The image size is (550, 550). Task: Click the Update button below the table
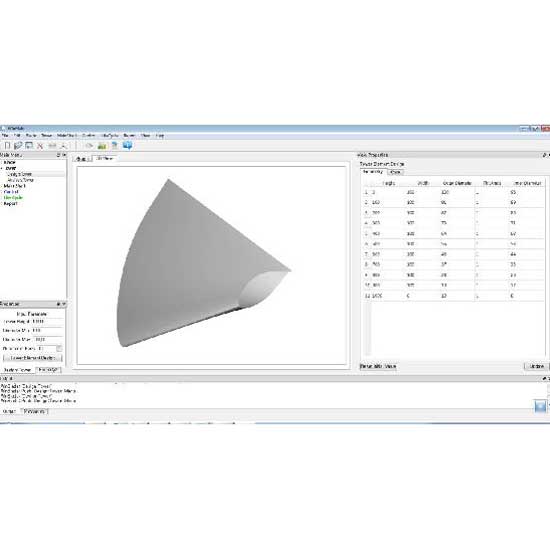tap(536, 366)
